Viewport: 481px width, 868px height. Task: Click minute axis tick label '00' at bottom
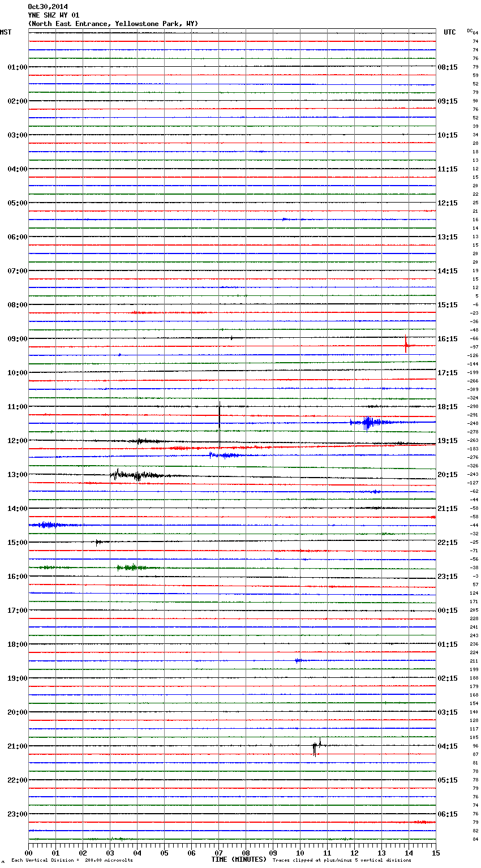28,853
